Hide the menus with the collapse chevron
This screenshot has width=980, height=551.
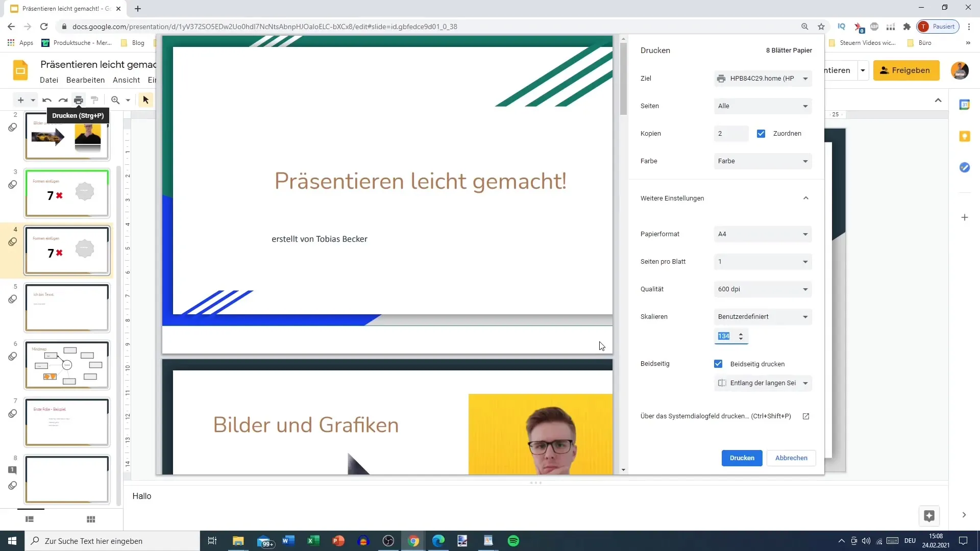938,100
